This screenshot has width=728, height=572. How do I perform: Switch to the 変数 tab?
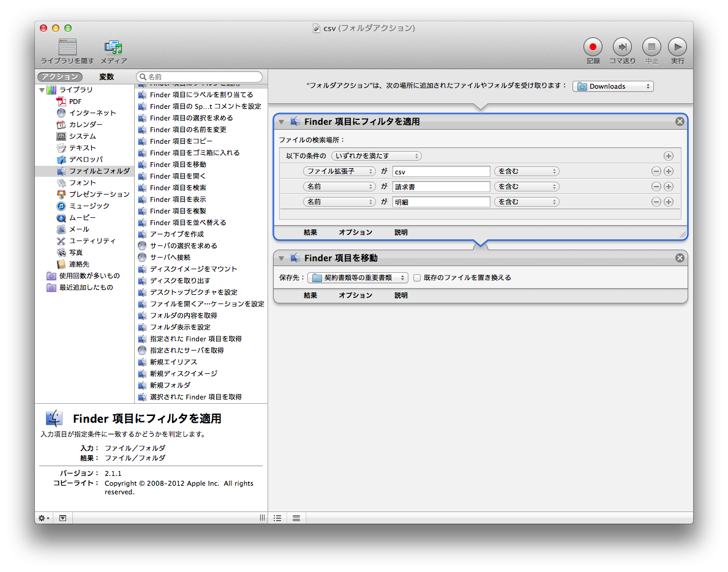tap(107, 77)
